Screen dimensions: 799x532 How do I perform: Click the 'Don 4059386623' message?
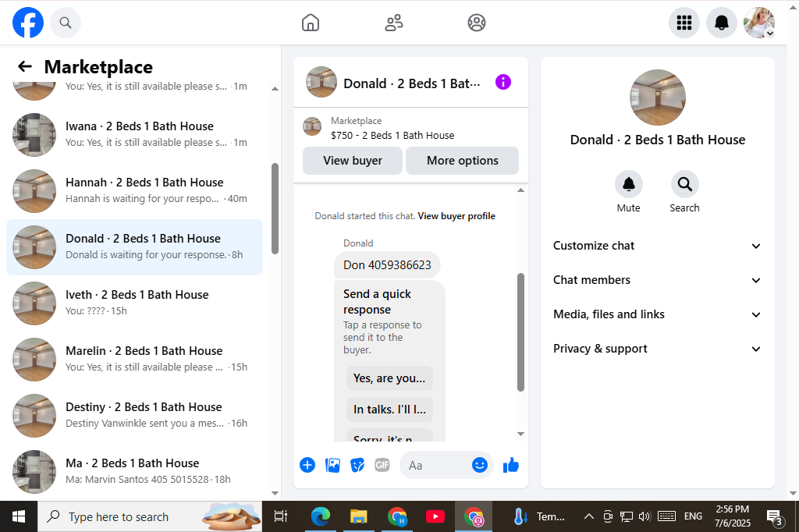tap(387, 265)
